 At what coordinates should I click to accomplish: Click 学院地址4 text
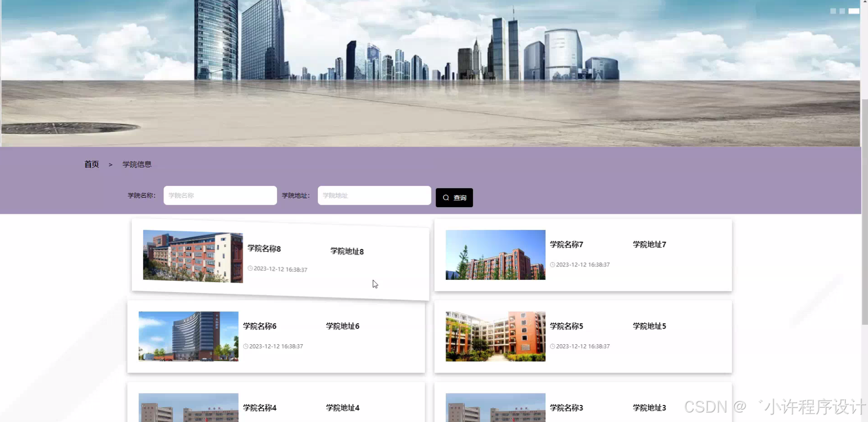click(x=342, y=407)
